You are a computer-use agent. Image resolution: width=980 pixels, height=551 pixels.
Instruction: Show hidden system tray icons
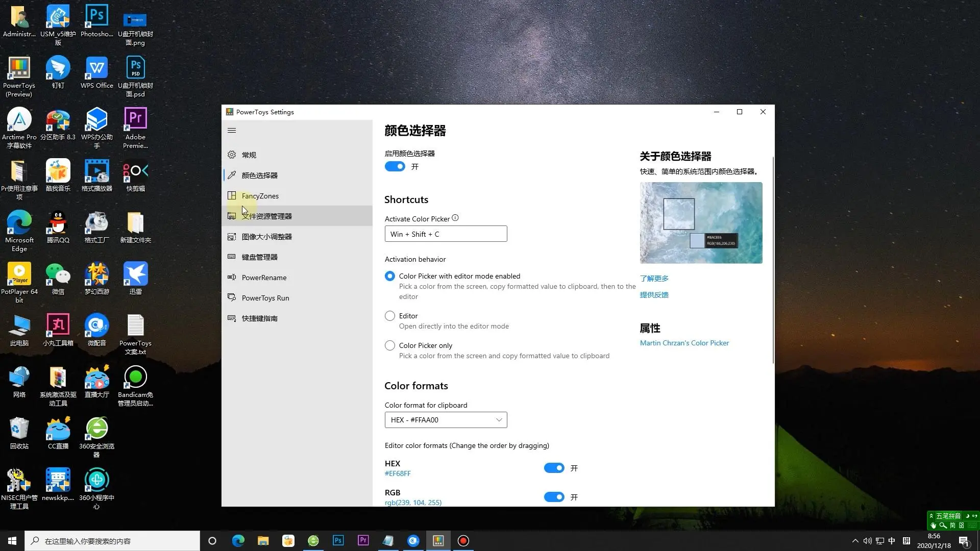click(855, 541)
